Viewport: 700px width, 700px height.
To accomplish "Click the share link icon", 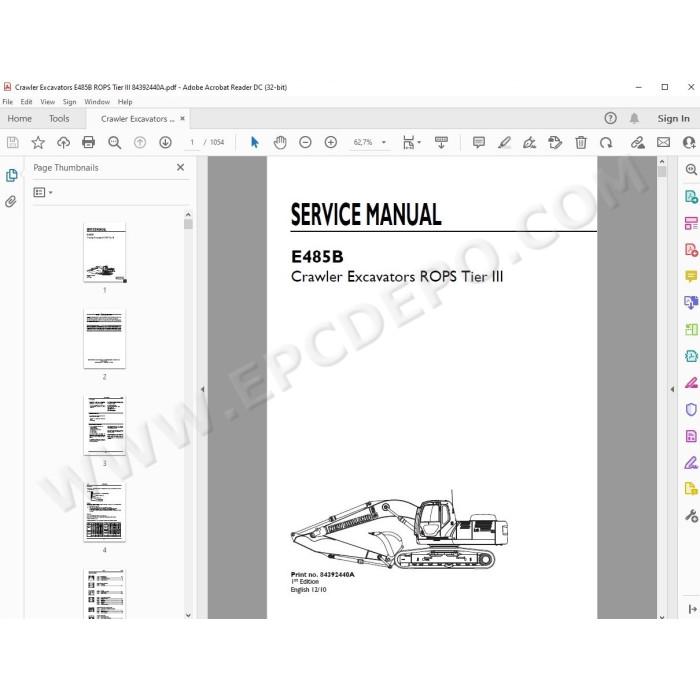I will coord(637,142).
